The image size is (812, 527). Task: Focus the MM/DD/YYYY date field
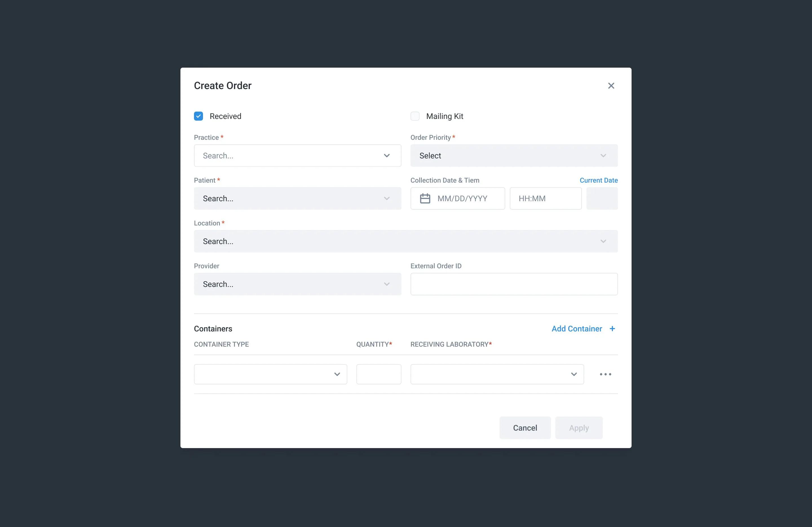tap(458, 198)
